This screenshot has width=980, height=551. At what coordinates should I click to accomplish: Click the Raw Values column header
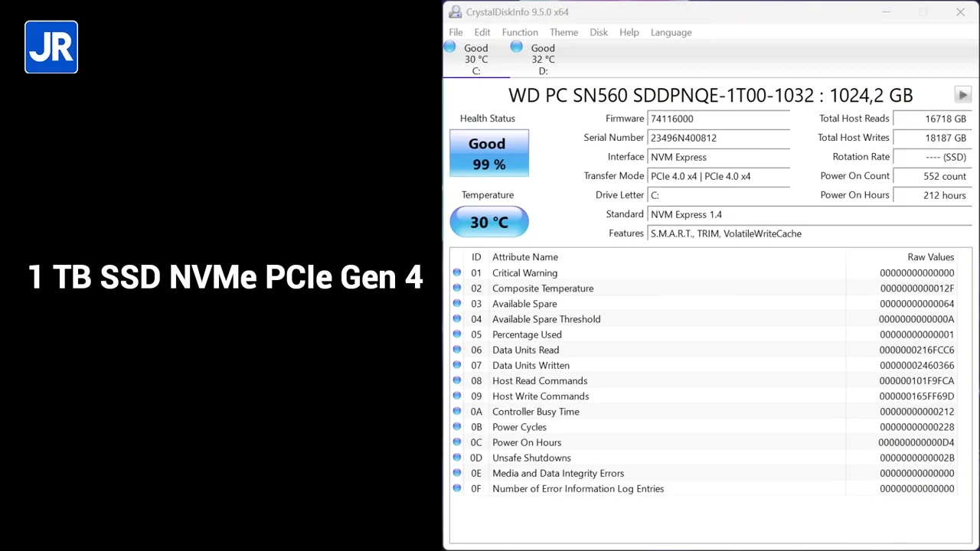[x=930, y=257]
